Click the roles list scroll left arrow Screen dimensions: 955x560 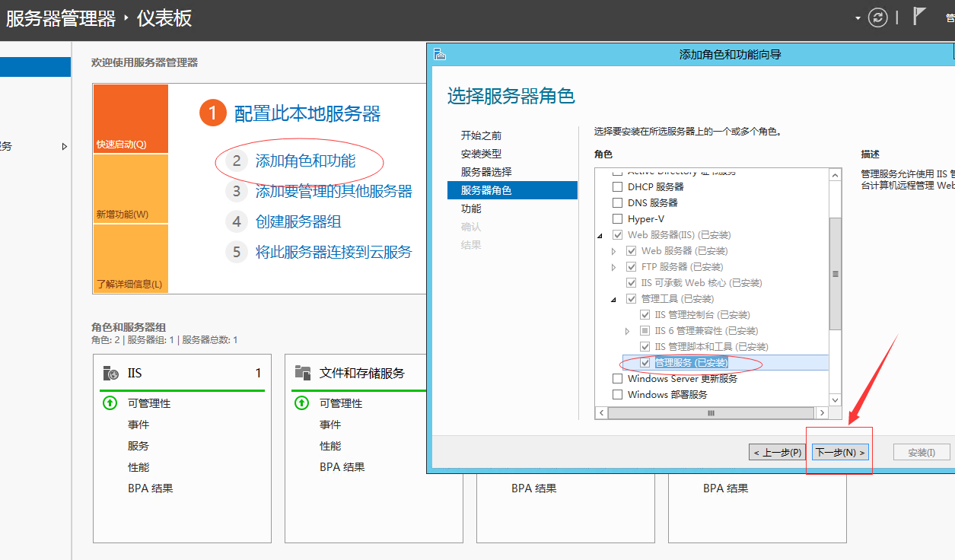tap(601, 412)
